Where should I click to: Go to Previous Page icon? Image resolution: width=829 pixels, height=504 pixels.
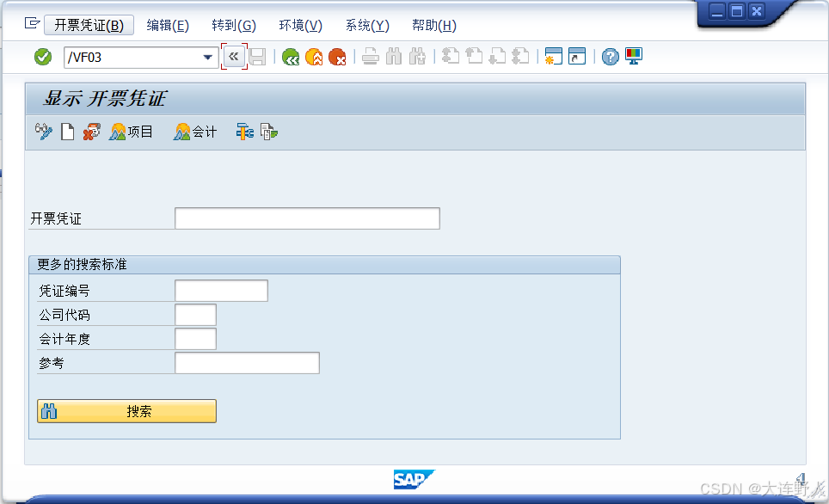(x=474, y=56)
